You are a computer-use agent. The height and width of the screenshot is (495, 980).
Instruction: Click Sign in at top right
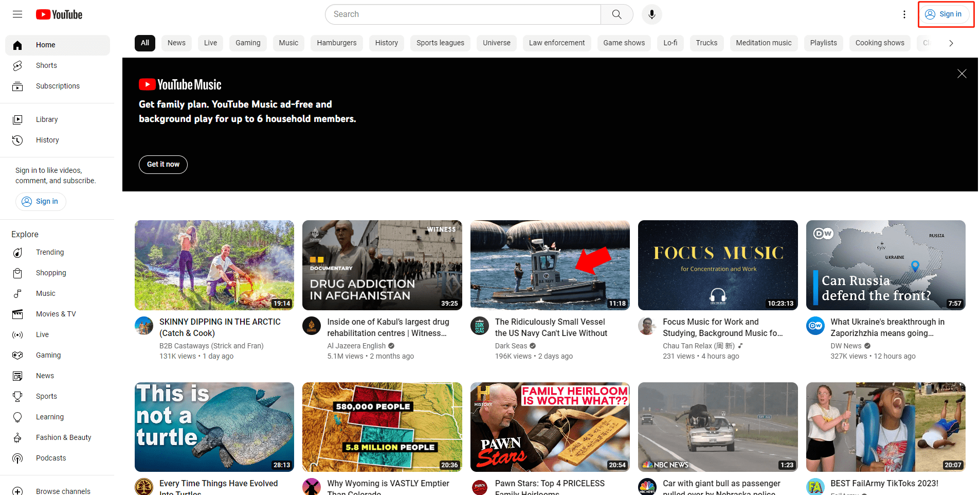[x=944, y=14]
